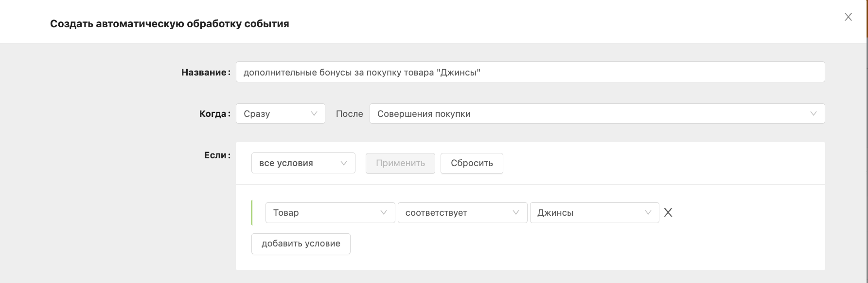Open the все условия dropdown
The image size is (868, 283).
click(x=303, y=163)
